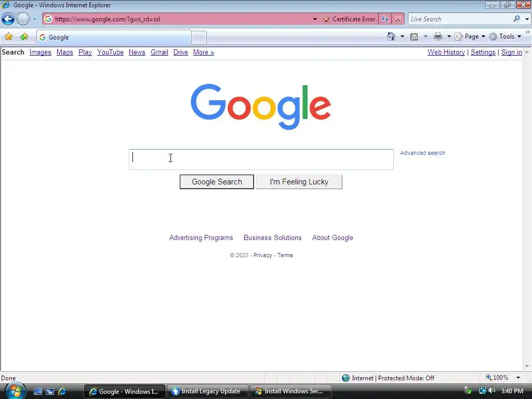Click the Add to Favorites icon
This screenshot has height=399, width=532.
click(x=24, y=36)
